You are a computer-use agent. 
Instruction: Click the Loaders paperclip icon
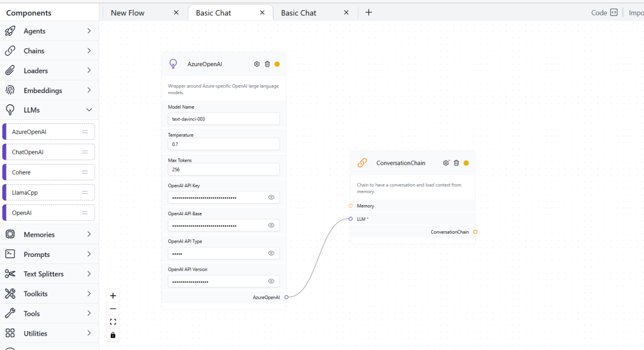pos(10,70)
